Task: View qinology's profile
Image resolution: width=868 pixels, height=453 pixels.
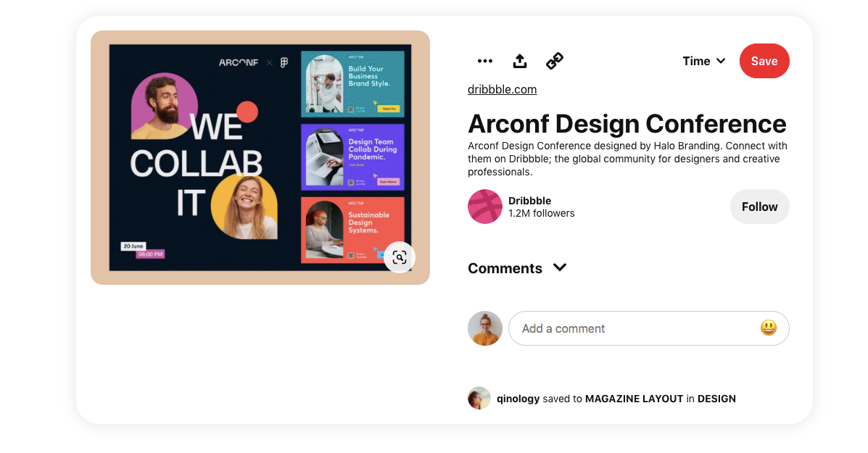Action: [x=519, y=398]
